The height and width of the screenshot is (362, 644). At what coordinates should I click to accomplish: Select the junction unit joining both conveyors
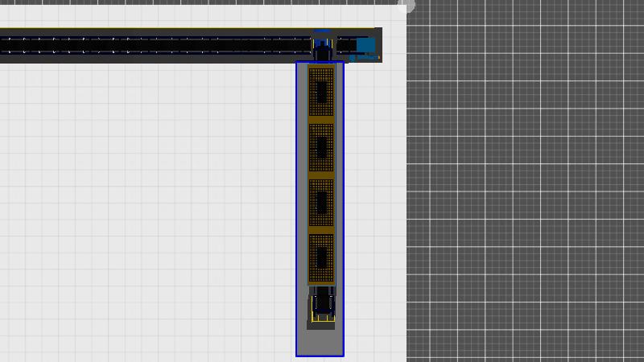(x=323, y=50)
